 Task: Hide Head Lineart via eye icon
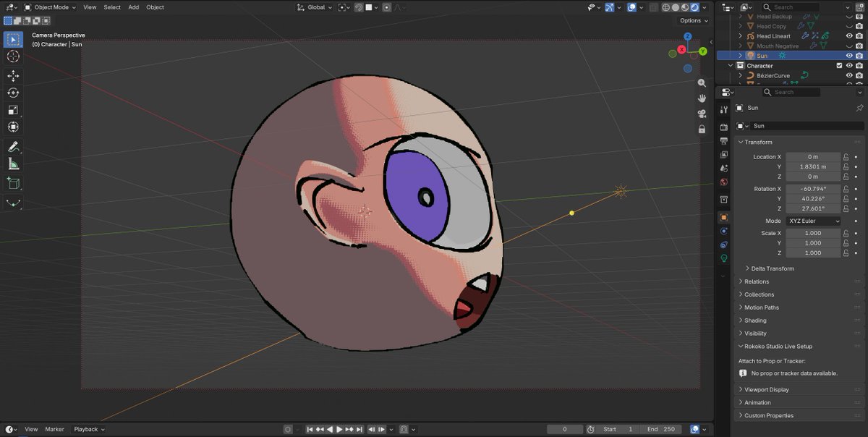coord(849,36)
